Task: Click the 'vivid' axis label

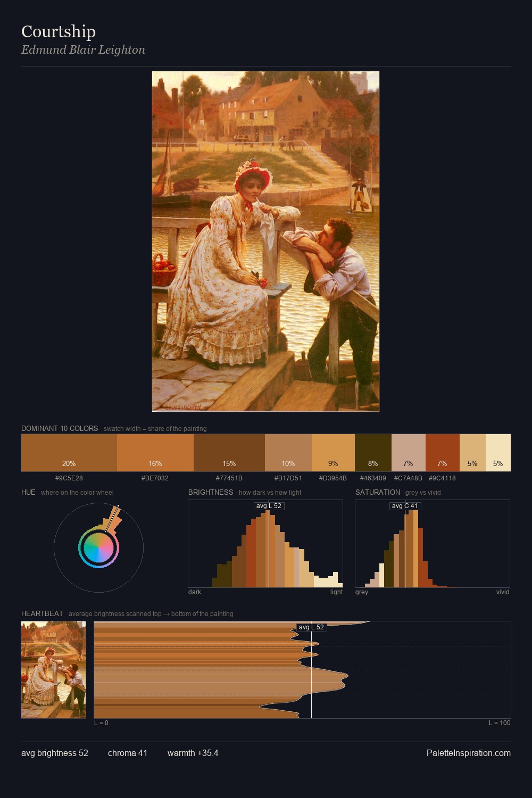Action: click(503, 592)
